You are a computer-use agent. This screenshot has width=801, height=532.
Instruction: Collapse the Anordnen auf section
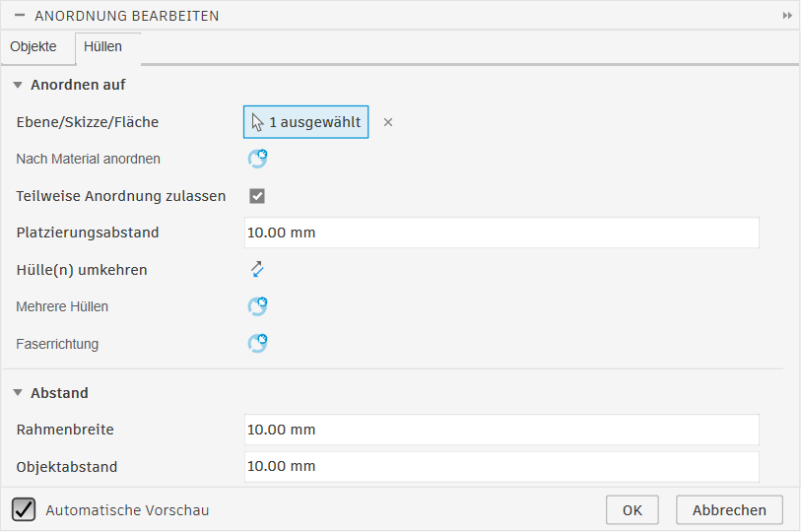[x=18, y=85]
